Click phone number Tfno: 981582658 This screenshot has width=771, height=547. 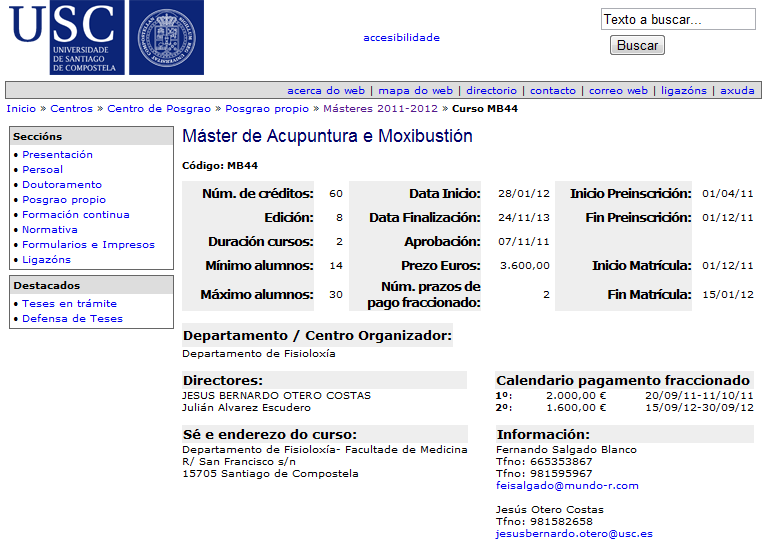point(544,522)
